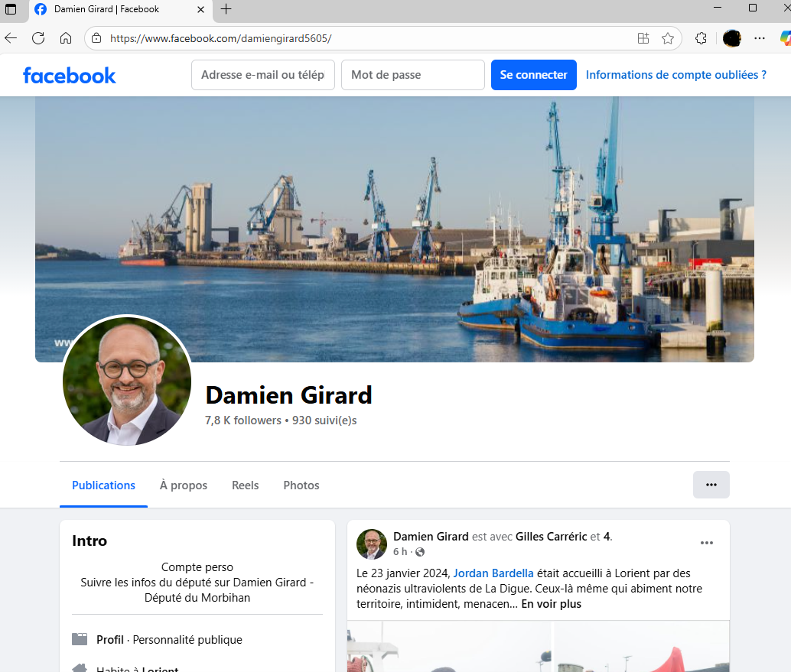Open profile more options ellipsis button
The image size is (791, 672).
point(711,485)
